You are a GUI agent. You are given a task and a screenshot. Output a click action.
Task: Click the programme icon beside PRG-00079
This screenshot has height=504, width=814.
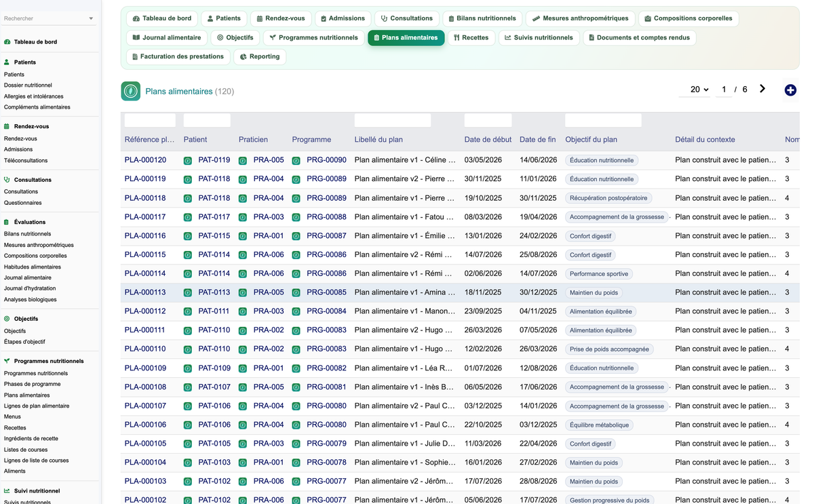coord(296,444)
